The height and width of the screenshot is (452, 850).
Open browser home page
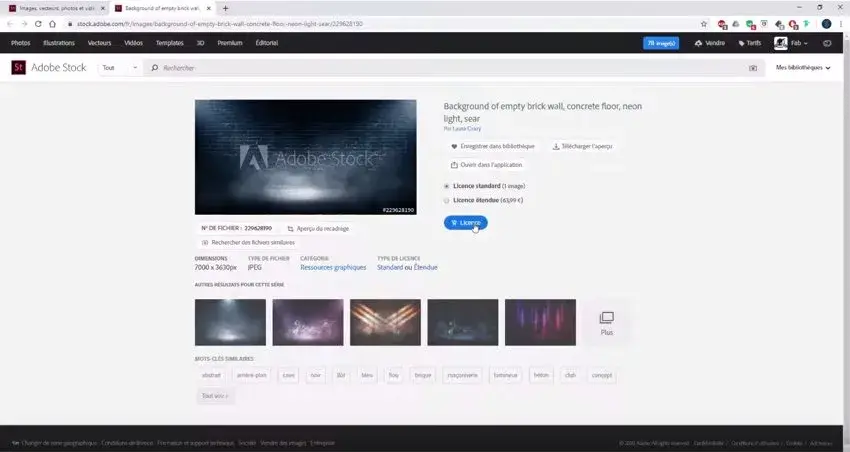pyautogui.click(x=53, y=24)
